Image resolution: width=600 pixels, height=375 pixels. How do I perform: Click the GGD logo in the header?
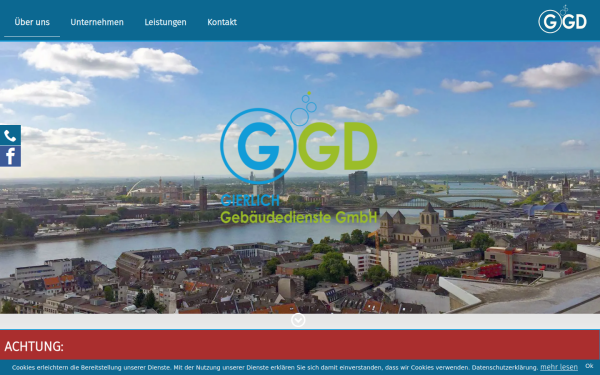(x=562, y=20)
